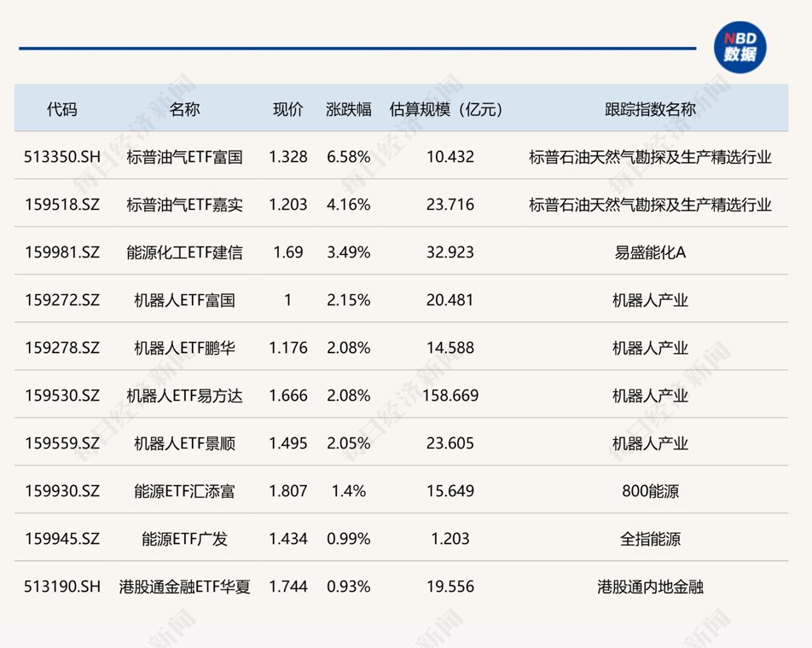
Task: Select code 159945.SZ
Action: 62,538
